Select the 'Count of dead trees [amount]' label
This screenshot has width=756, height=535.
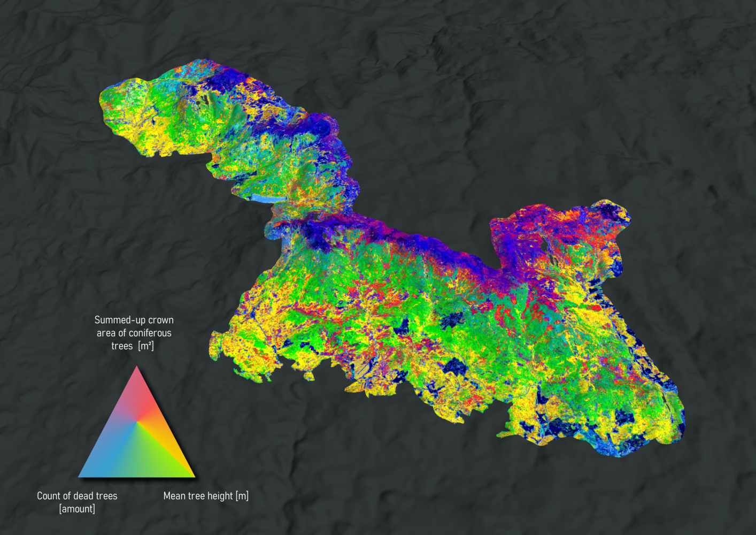[77, 502]
